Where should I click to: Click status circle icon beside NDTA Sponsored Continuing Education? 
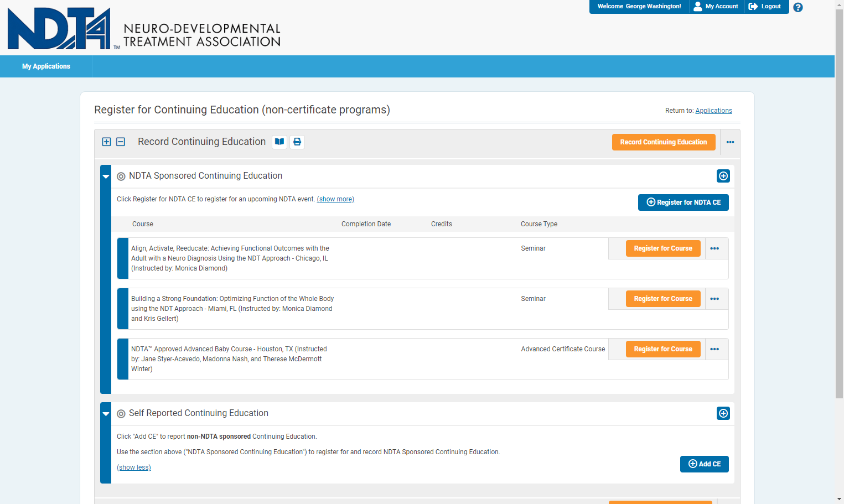[x=121, y=176]
